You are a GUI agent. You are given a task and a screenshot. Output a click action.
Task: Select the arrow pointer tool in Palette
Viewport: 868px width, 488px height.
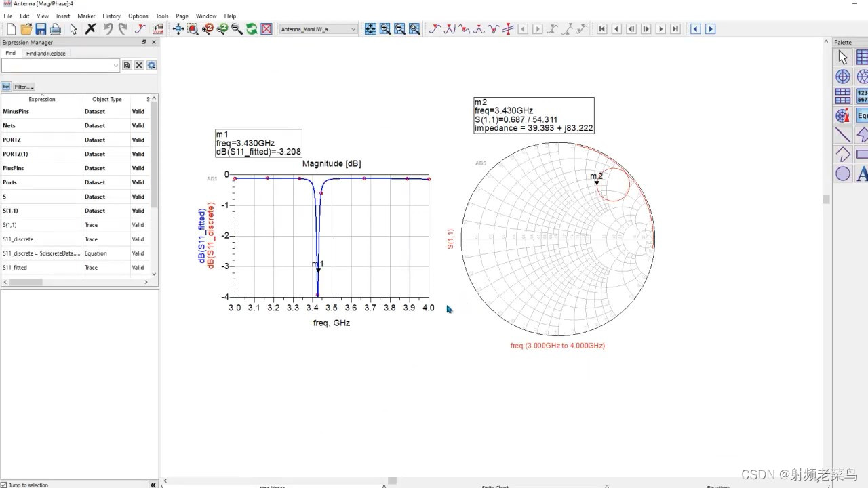click(842, 58)
